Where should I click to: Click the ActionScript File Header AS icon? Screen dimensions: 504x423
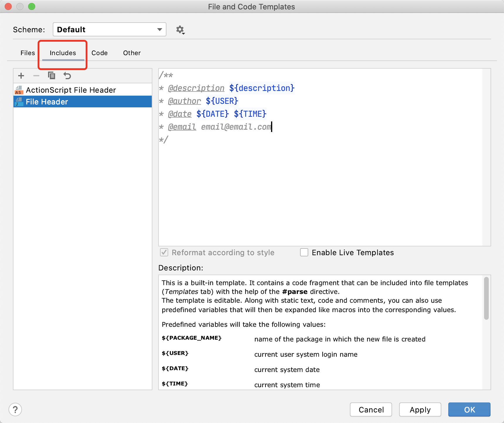(x=19, y=90)
